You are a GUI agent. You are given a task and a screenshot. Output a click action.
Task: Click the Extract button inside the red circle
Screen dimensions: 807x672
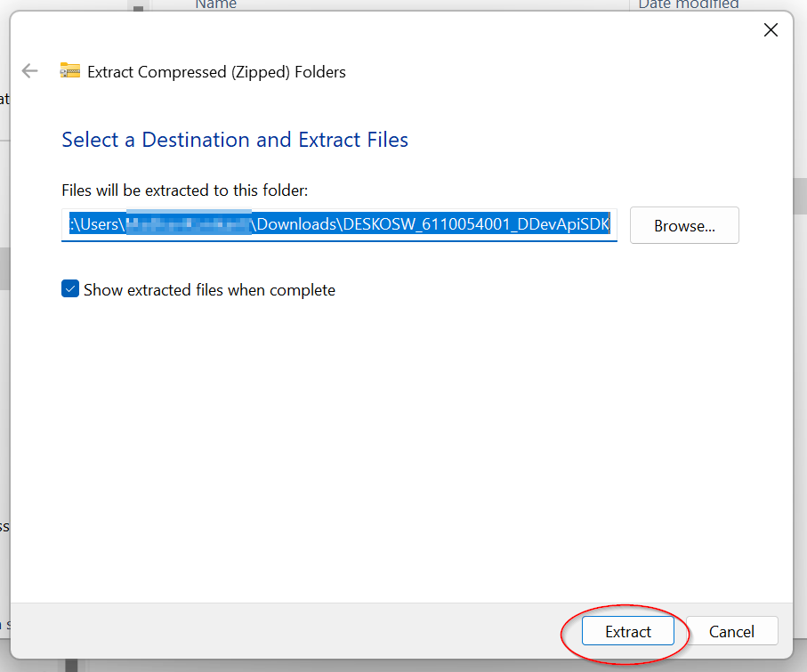[x=627, y=630]
